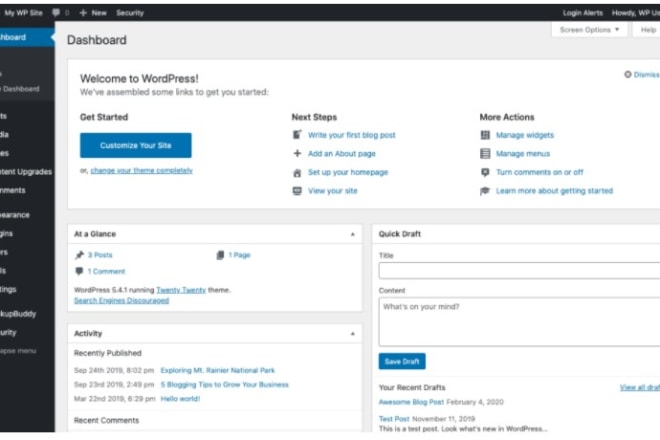The width and height of the screenshot is (660, 440).
Task: Open the Screen Options dropdown
Action: (589, 29)
